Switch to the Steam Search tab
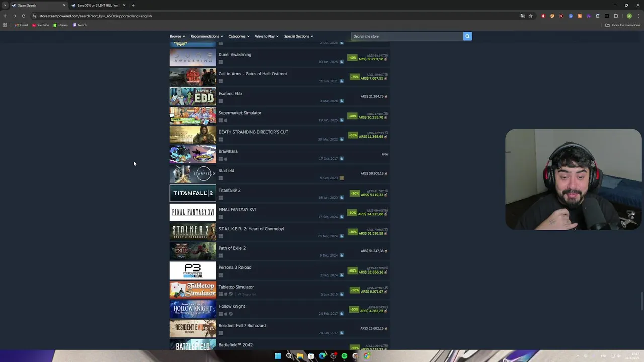Viewport: 644px width, 362px height. click(x=39, y=5)
